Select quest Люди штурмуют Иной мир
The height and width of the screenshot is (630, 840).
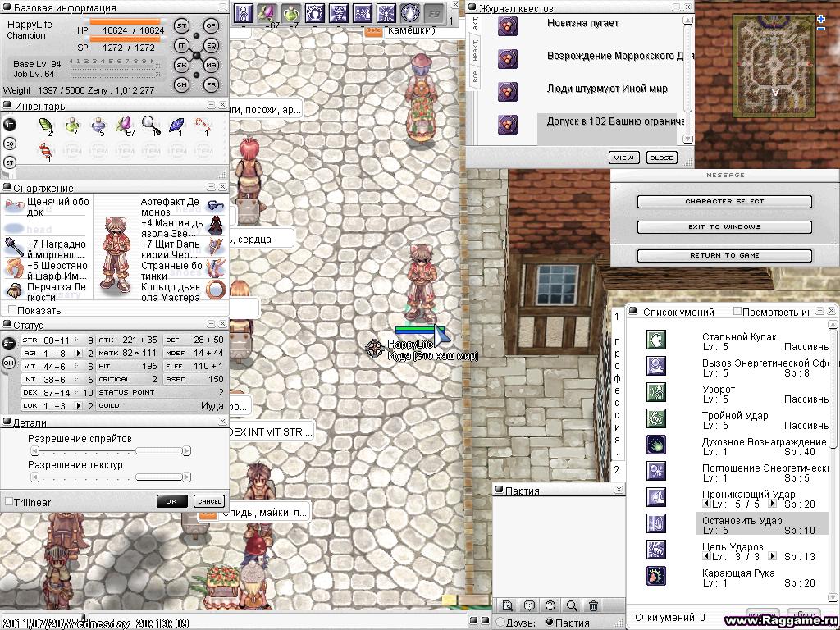point(607,89)
